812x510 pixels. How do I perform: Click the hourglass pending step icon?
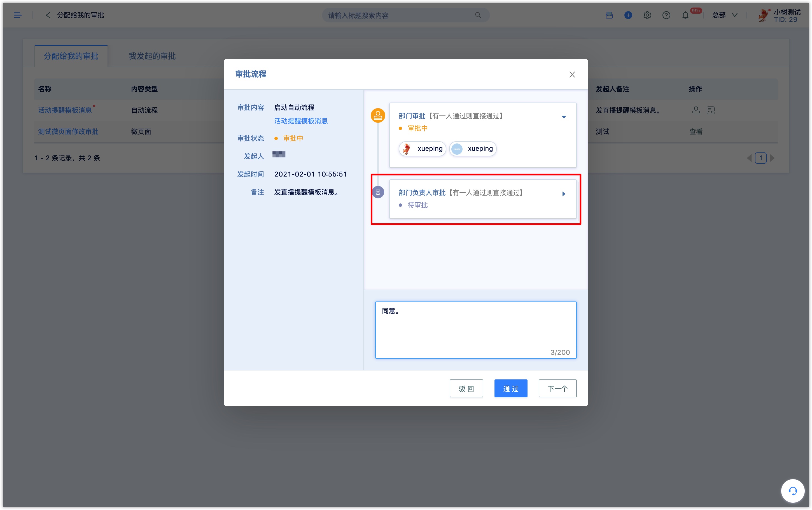[x=378, y=192]
